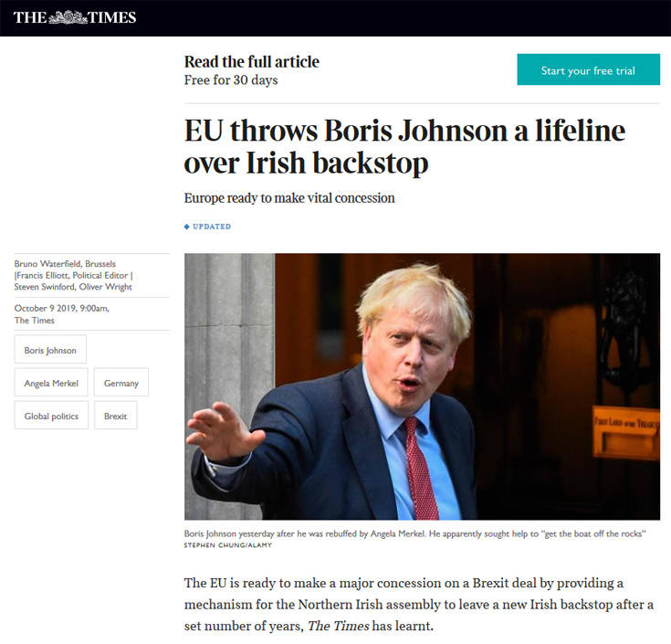Click the Stephen Chung/Alamy photo credit

click(x=227, y=545)
